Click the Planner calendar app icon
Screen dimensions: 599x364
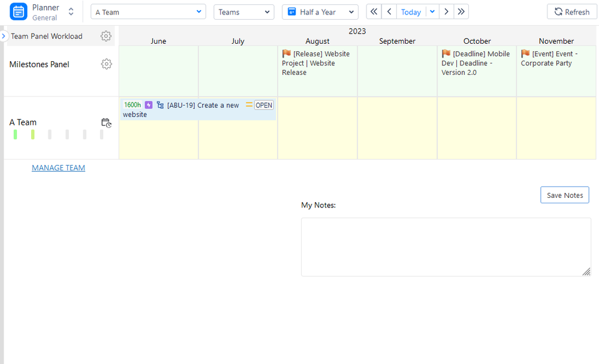tap(19, 12)
